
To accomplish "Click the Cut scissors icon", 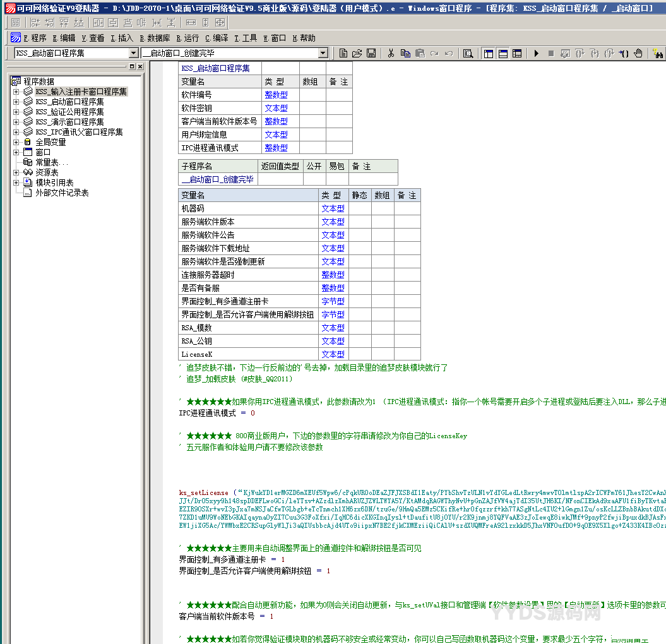I will [391, 53].
